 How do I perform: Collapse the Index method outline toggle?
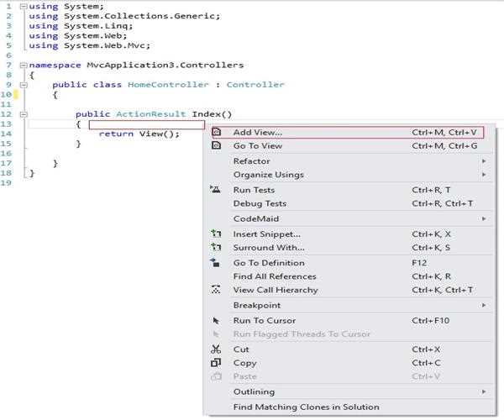pos(23,114)
